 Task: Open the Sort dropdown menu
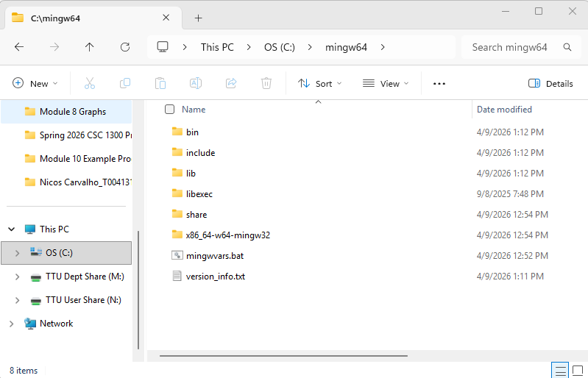[319, 84]
